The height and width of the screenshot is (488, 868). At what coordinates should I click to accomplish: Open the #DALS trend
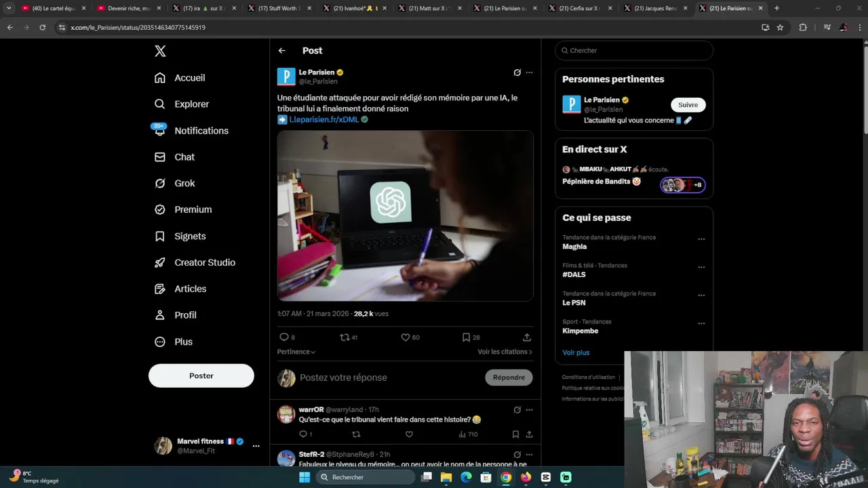[574, 274]
